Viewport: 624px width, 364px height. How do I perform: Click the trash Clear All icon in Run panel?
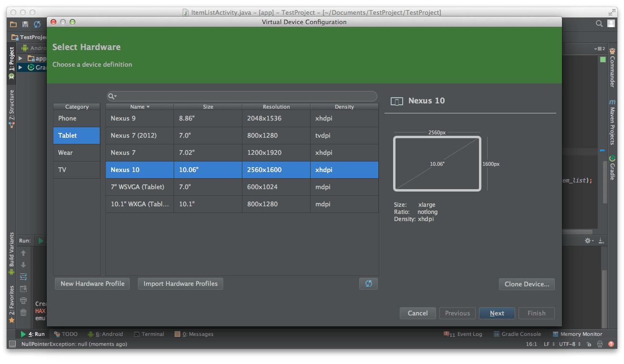(x=23, y=313)
